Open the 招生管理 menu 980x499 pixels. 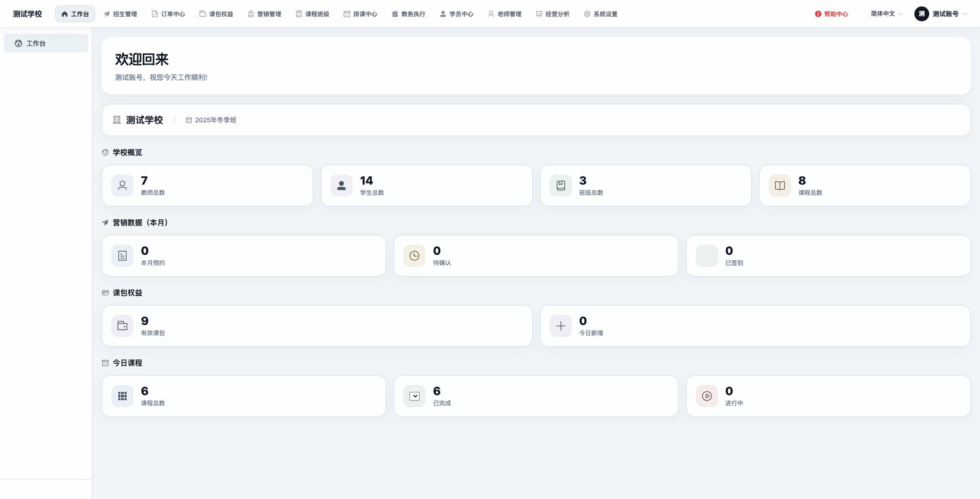120,13
